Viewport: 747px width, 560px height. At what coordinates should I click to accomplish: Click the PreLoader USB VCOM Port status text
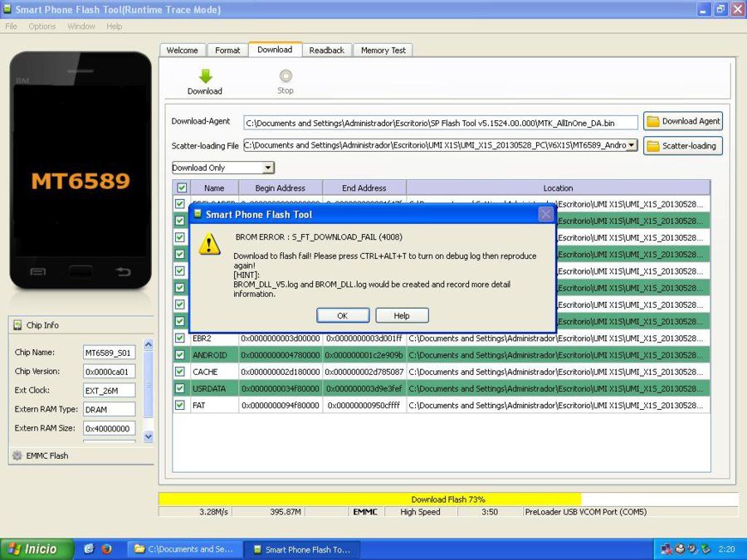click(x=585, y=512)
